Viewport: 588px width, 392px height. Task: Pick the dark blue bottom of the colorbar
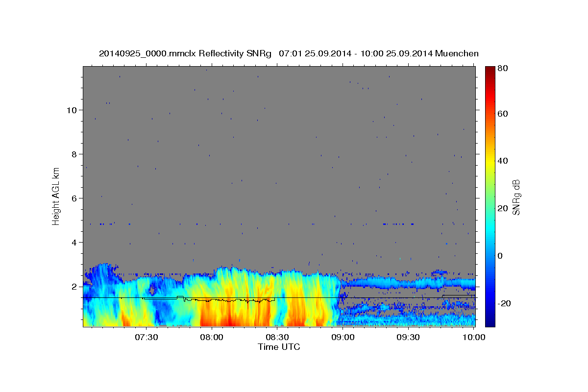click(x=490, y=321)
